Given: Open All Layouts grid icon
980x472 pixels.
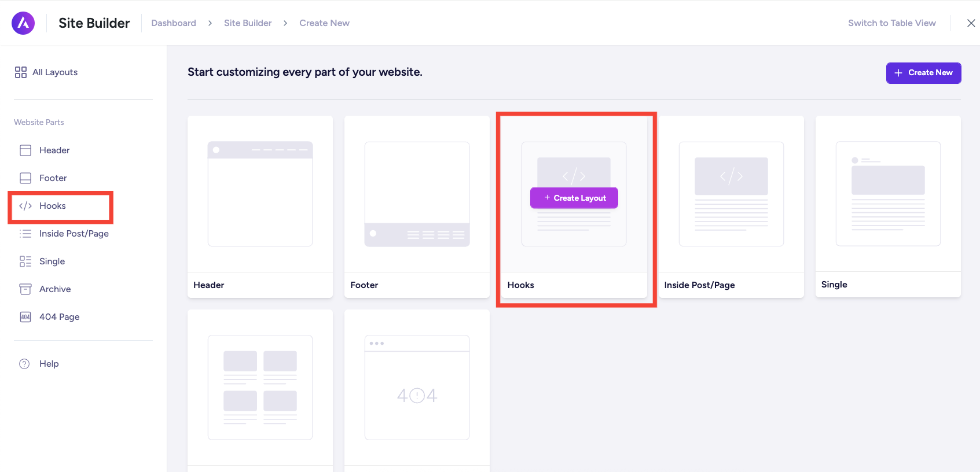Looking at the screenshot, I should coord(21,72).
